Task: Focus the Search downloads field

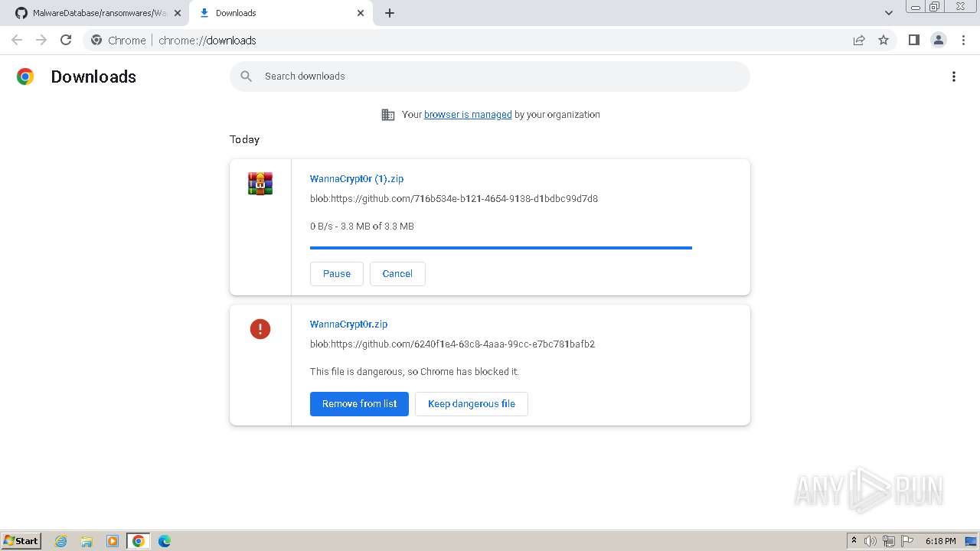Action: [490, 77]
